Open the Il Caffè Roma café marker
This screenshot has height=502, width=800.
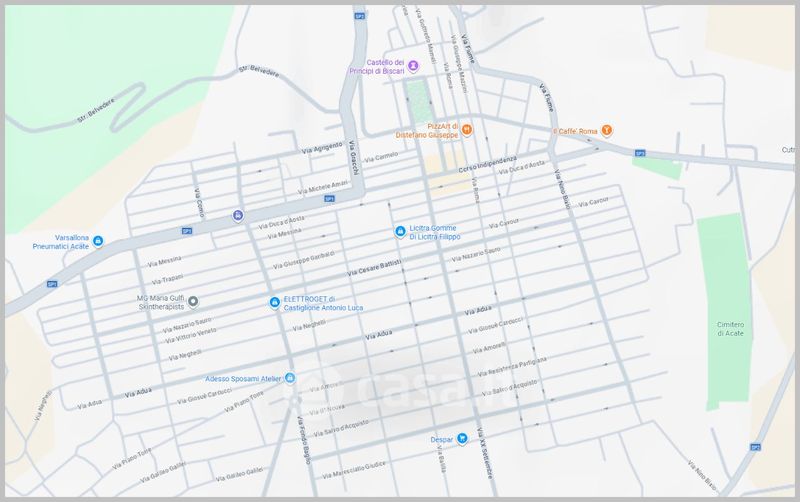coord(606,131)
